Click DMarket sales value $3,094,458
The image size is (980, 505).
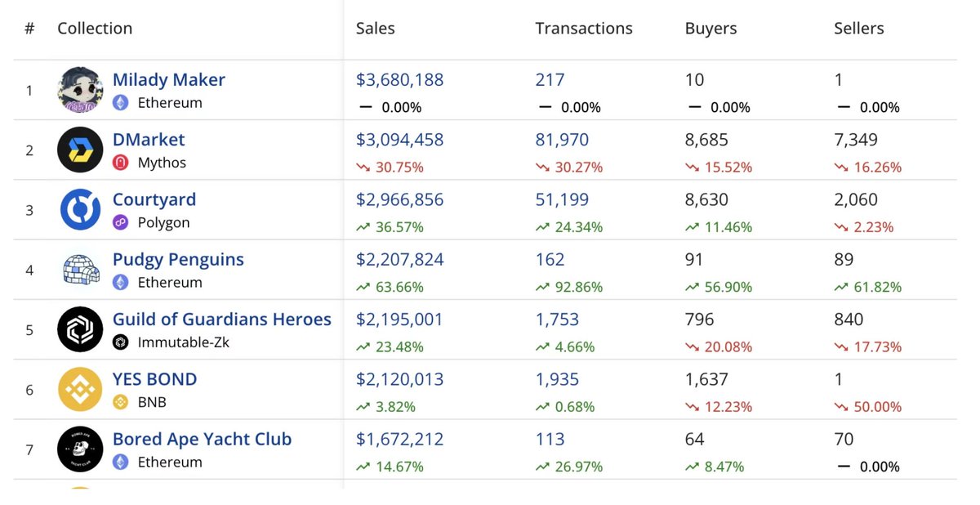click(399, 140)
